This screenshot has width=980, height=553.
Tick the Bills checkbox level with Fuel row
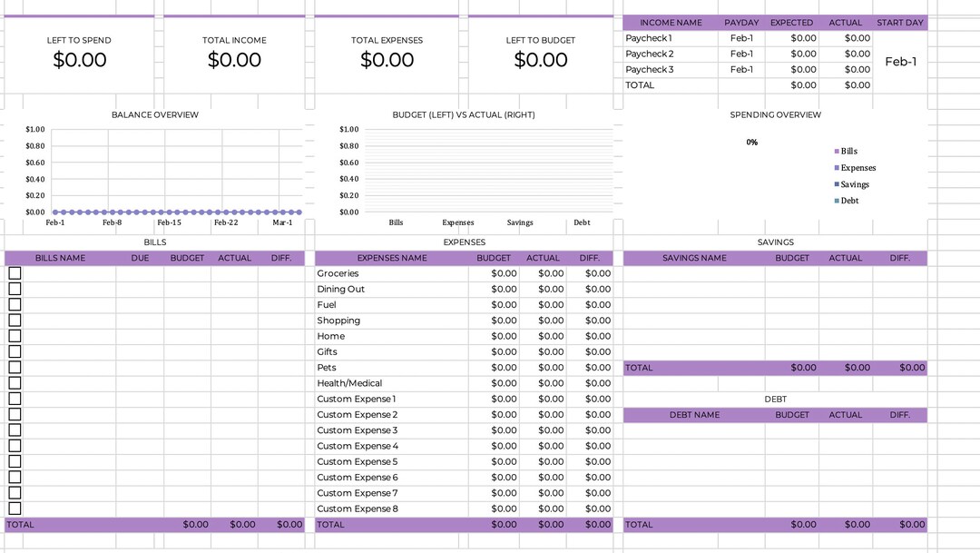click(x=15, y=305)
